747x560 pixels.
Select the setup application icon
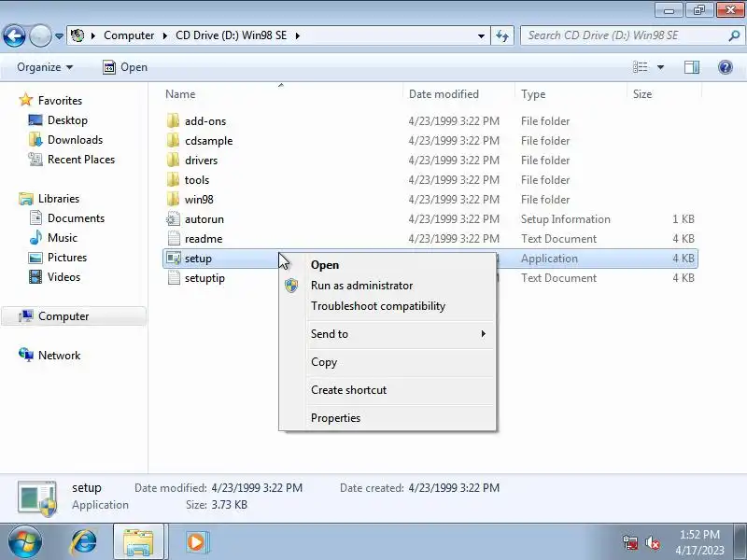pyautogui.click(x=174, y=259)
